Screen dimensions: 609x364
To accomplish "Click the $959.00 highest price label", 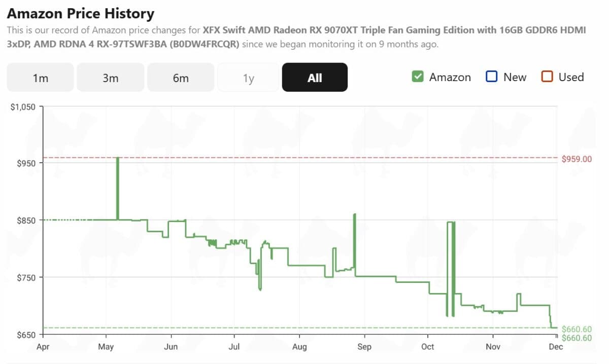I will 577,159.
